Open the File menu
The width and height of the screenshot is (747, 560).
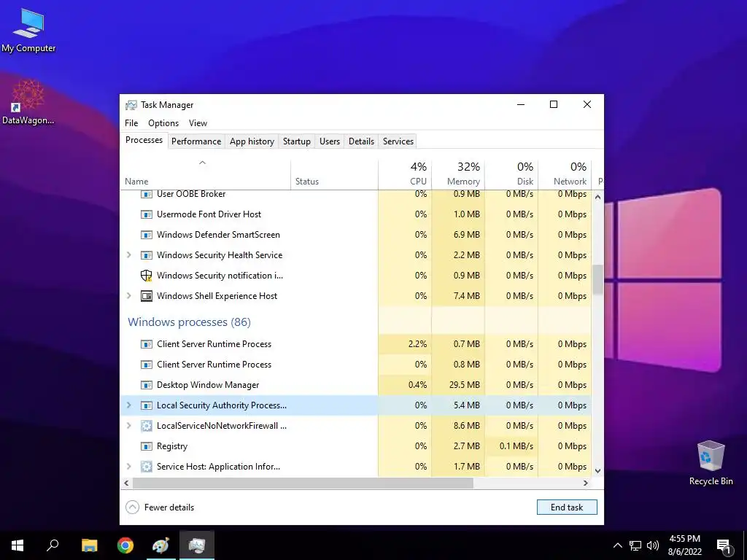131,122
